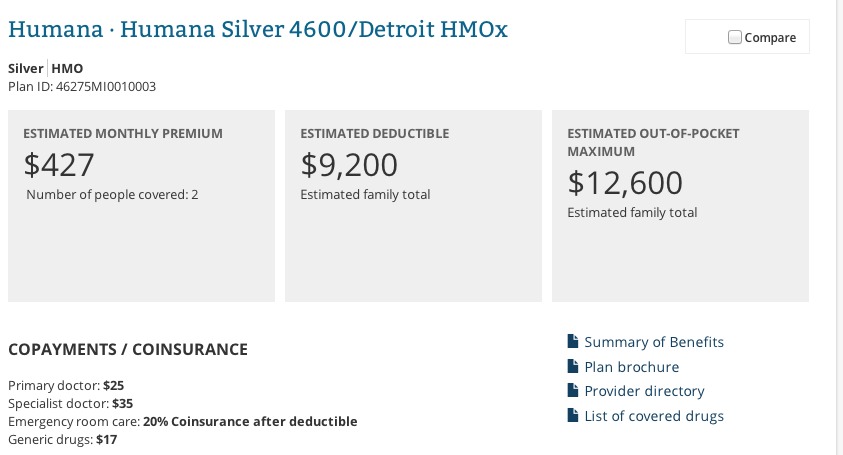This screenshot has height=455, width=843.
Task: Click the Copayments / Coinsurance heading
Action: [128, 349]
